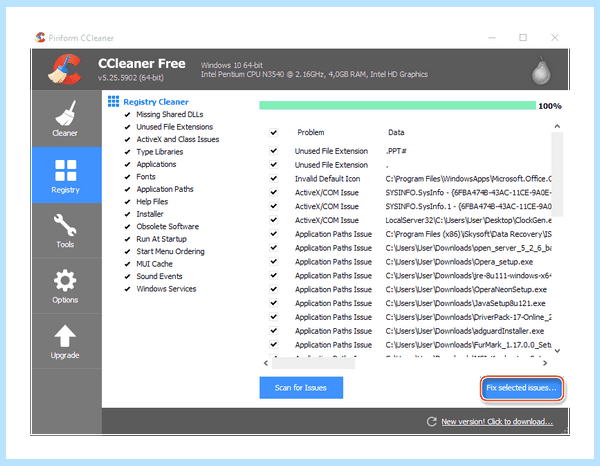
Task: Open the Cleaner broom icon
Action: tap(65, 113)
